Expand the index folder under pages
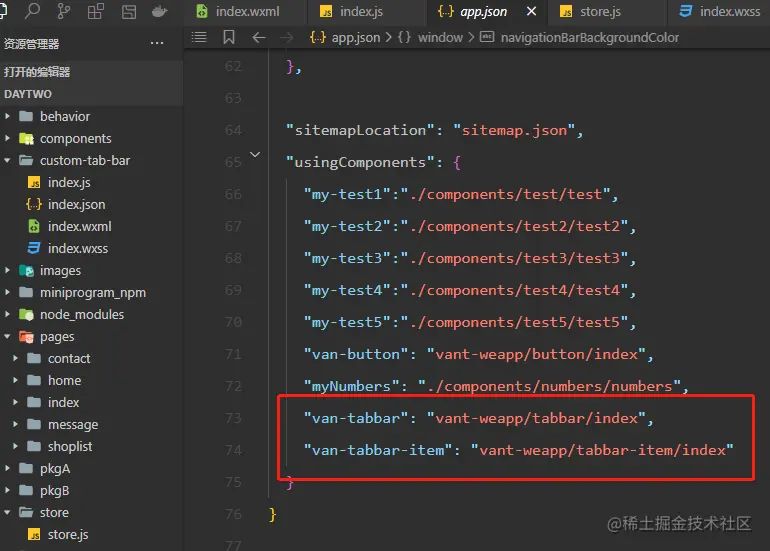The height and width of the screenshot is (551, 770). [x=15, y=402]
